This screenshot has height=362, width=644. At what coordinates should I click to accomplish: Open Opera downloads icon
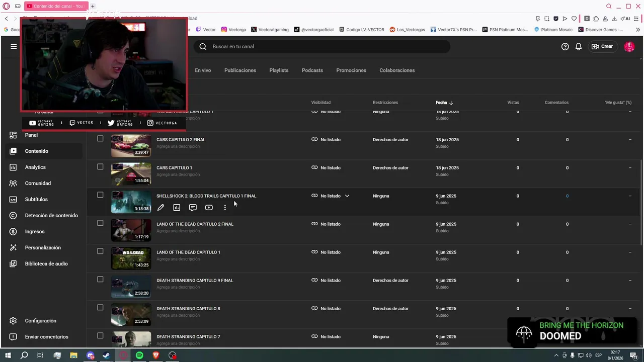coord(614,19)
